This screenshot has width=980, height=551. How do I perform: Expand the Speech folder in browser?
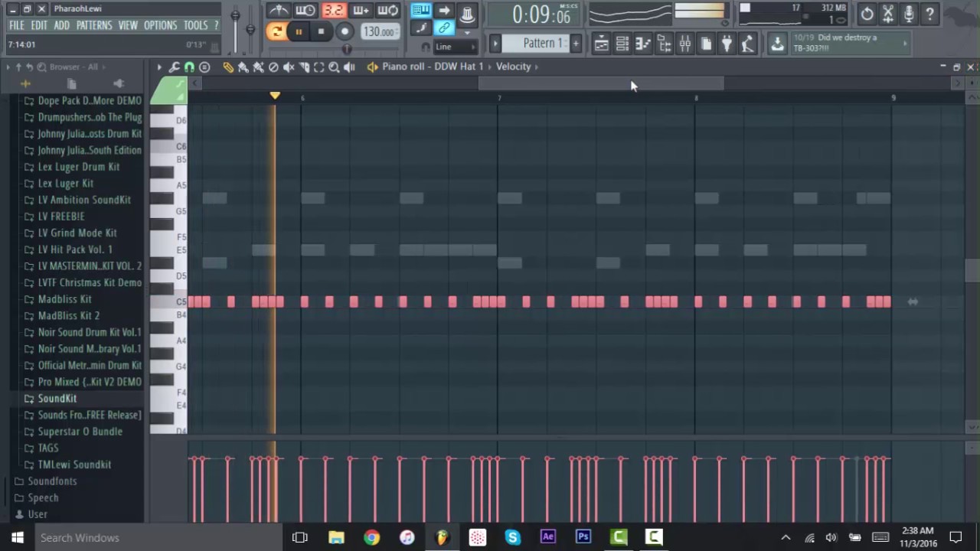coord(43,497)
